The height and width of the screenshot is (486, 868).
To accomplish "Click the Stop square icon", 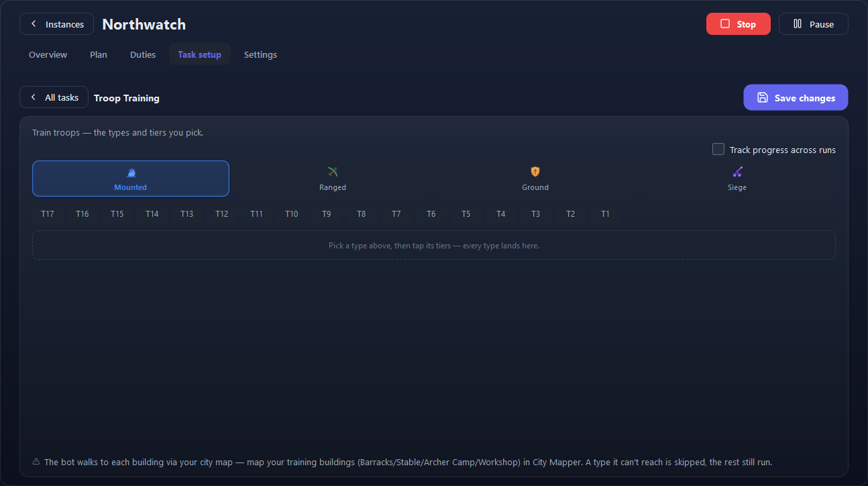I will (724, 24).
